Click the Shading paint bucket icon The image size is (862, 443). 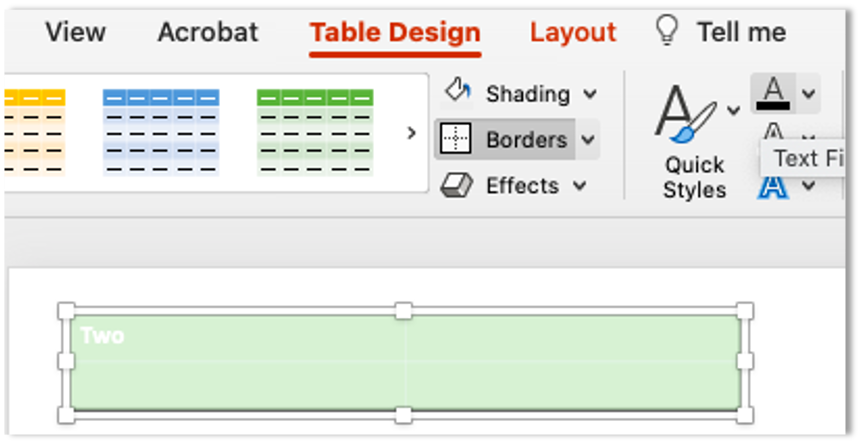457,92
